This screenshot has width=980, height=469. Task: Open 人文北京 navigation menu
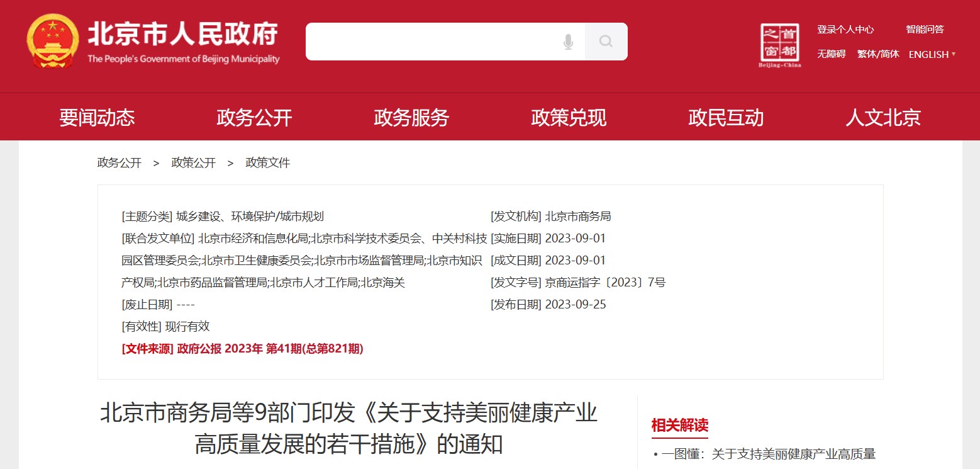[x=883, y=118]
